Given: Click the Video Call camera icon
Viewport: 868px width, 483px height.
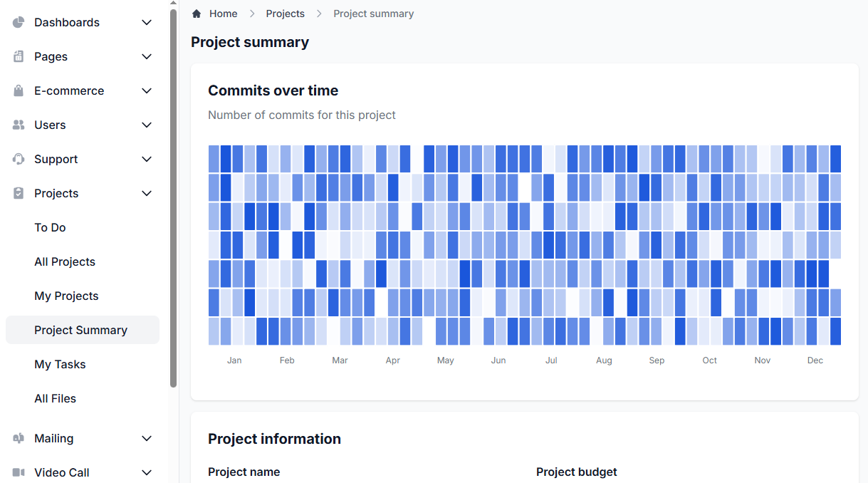Looking at the screenshot, I should point(19,472).
